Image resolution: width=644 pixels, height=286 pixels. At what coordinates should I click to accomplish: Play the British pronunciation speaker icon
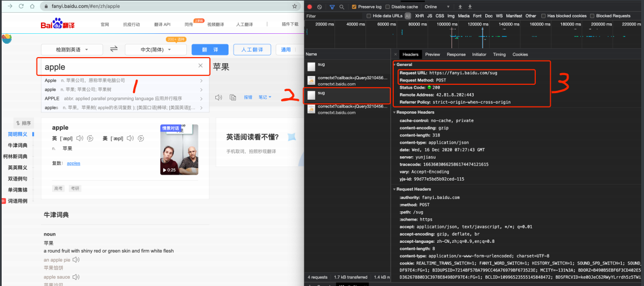click(80, 138)
